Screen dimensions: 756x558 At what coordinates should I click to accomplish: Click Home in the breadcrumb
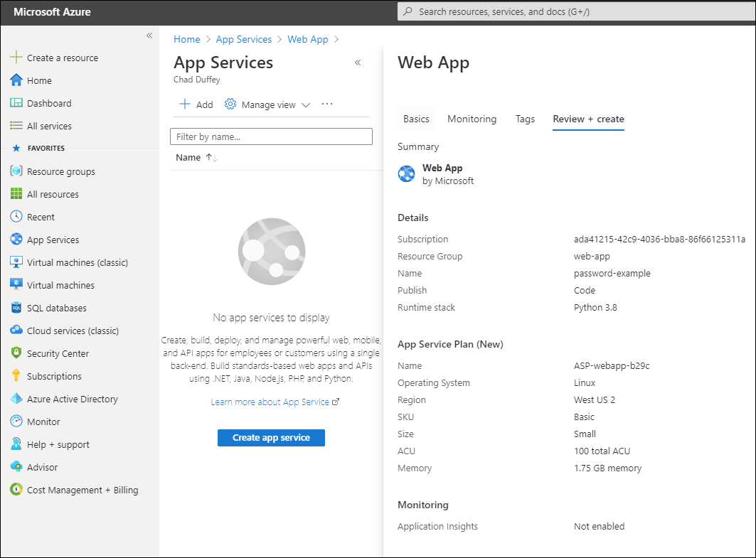click(186, 40)
